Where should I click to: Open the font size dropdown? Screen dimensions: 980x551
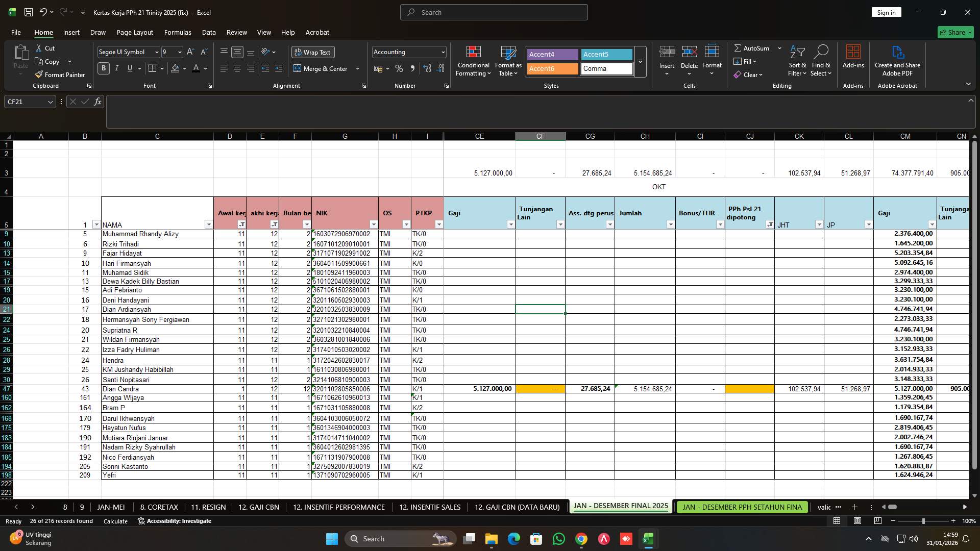180,52
